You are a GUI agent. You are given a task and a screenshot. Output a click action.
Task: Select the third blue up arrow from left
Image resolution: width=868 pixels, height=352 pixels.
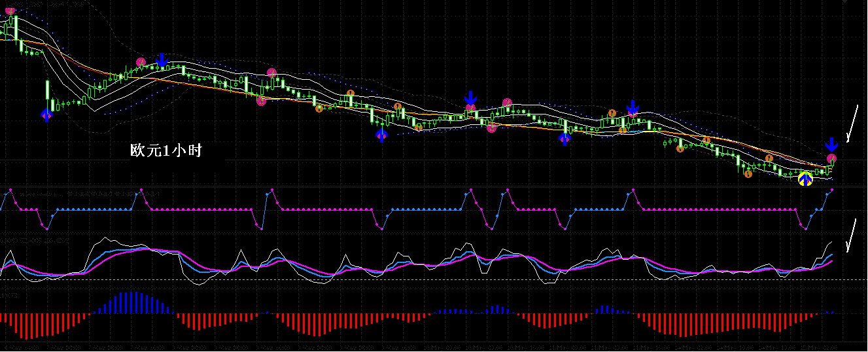(x=565, y=138)
